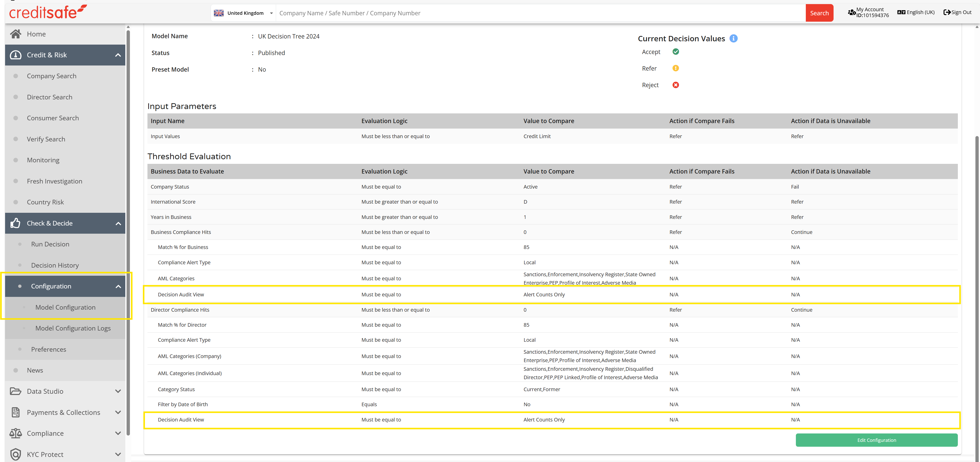This screenshot has width=980, height=462.
Task: Click the KYC Protect shield icon
Action: [16, 454]
